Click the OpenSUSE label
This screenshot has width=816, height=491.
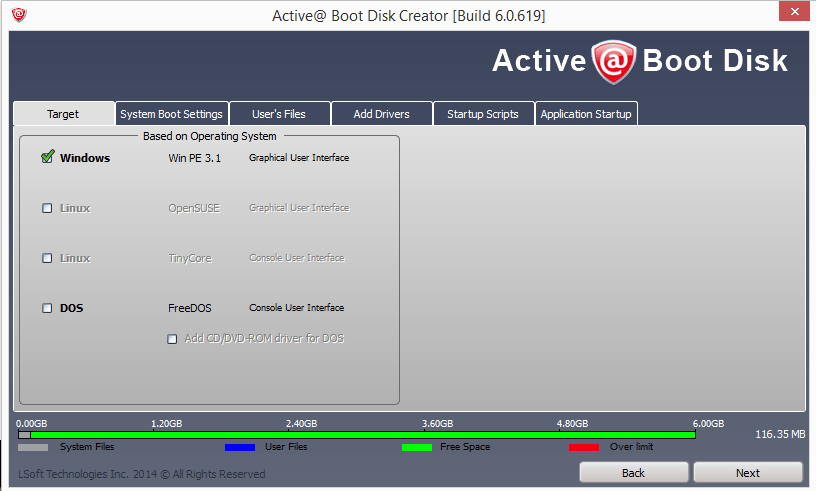tap(194, 208)
